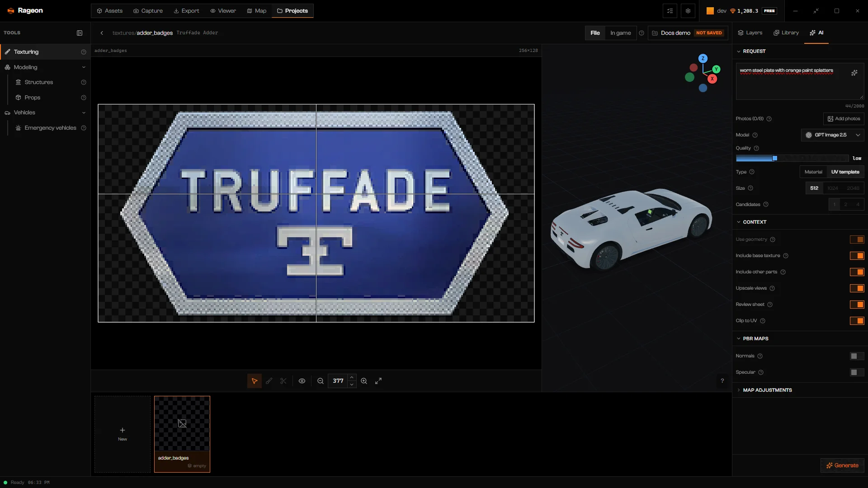Open help for Texturing tool
Image resolution: width=868 pixels, height=488 pixels.
click(x=84, y=52)
